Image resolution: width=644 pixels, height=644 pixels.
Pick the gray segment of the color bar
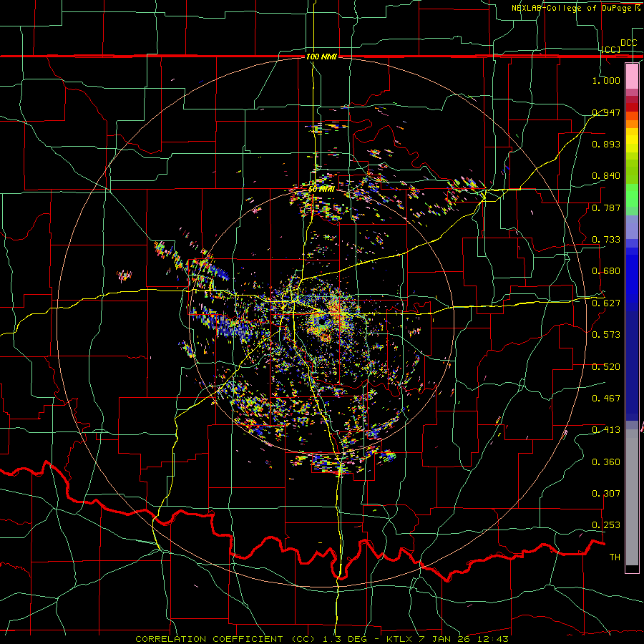tap(632, 497)
